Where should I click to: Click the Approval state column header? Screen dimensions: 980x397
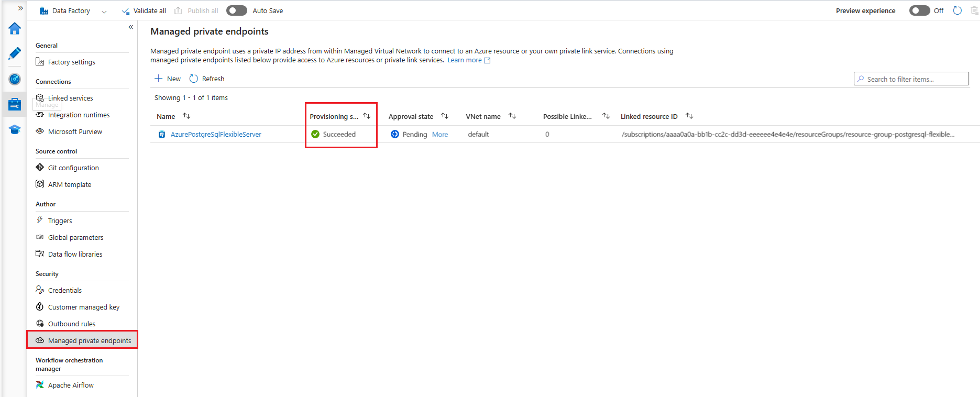pyautogui.click(x=411, y=117)
